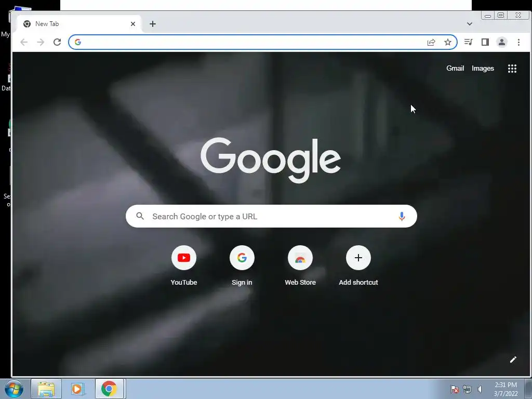Select Chrome taskbar button
Screen dimensions: 532x399
109,389
